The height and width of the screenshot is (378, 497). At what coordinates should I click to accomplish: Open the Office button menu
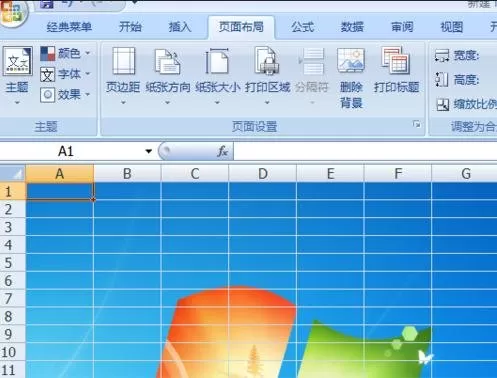point(13,13)
